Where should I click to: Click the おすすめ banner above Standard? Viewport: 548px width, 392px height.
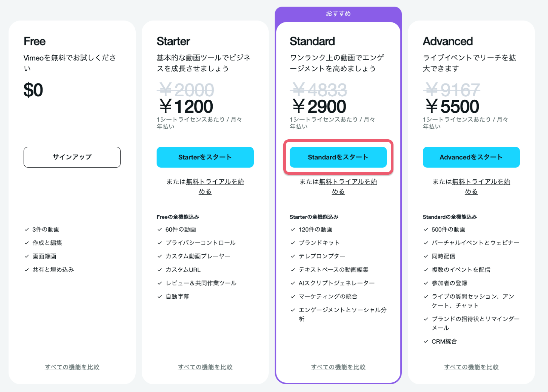(x=338, y=14)
